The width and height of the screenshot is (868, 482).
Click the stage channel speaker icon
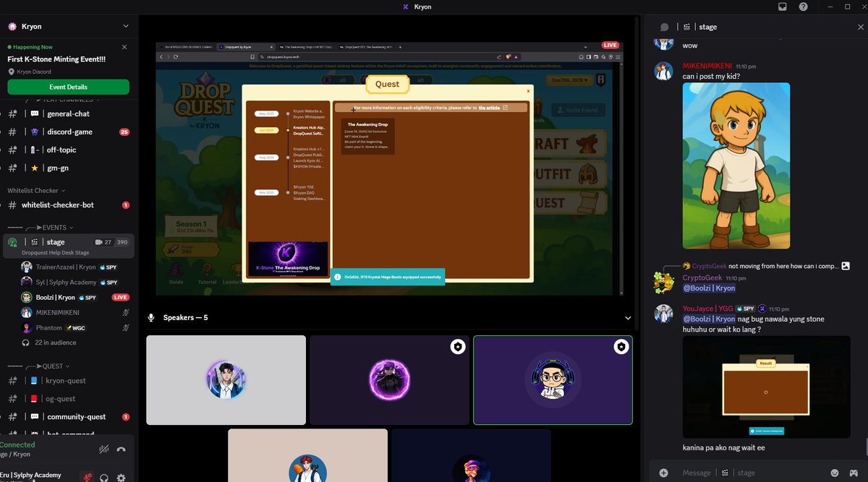tap(12, 243)
